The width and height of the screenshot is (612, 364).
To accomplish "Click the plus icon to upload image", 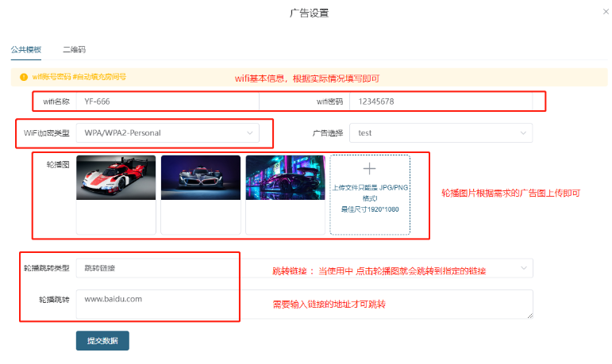I will (x=369, y=168).
